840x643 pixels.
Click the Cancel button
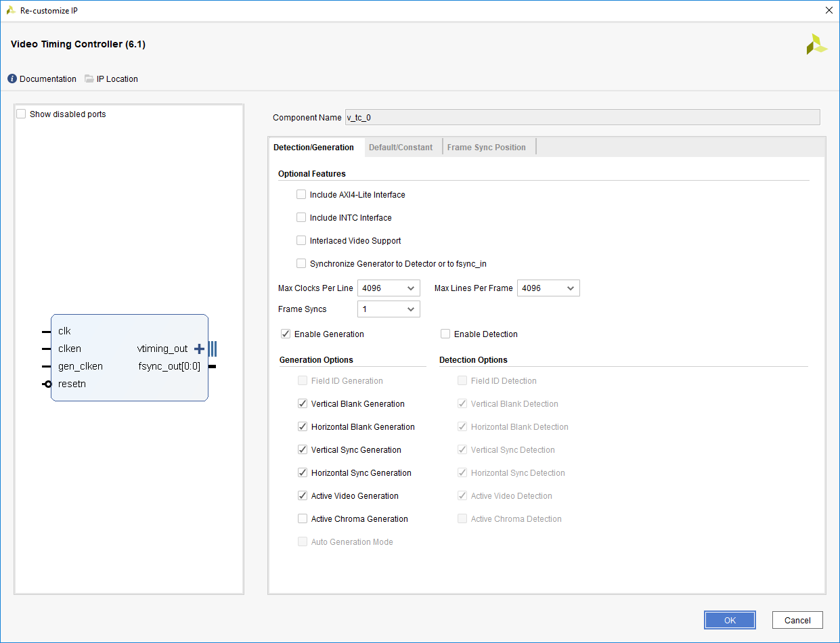click(797, 620)
